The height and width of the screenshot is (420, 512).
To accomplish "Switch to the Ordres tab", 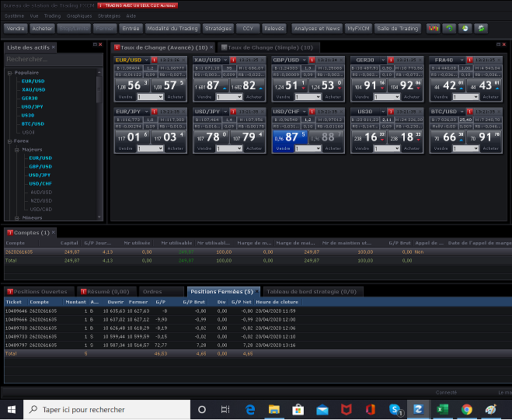I will (x=152, y=291).
